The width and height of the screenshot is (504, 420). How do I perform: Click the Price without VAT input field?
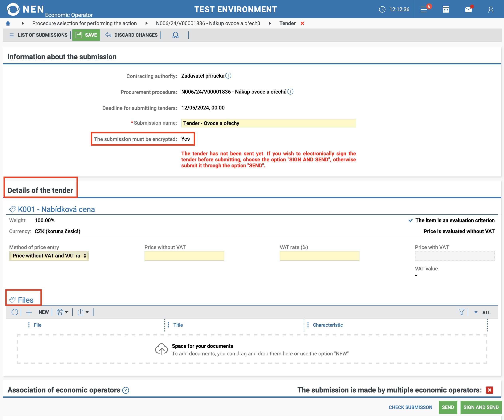tap(184, 256)
